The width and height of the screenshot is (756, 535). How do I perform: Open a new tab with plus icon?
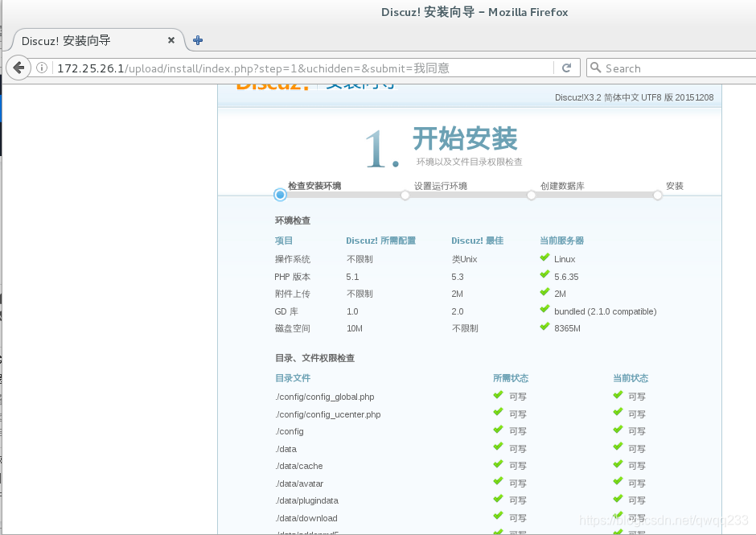click(x=198, y=40)
